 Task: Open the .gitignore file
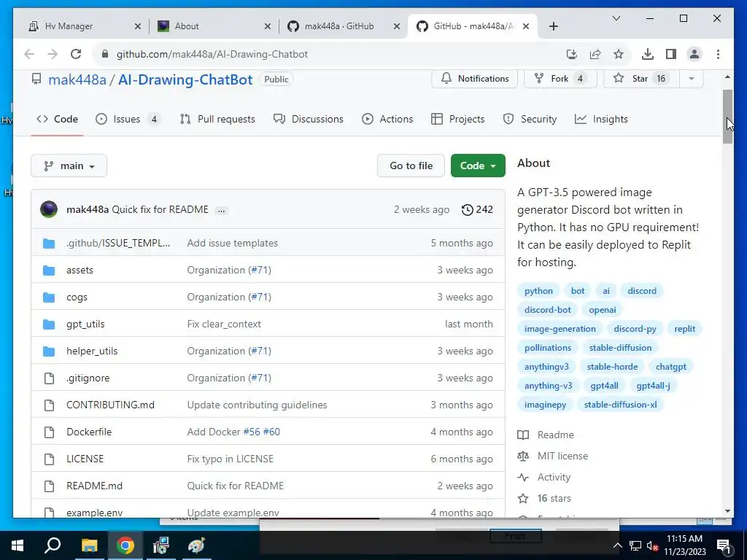point(88,378)
